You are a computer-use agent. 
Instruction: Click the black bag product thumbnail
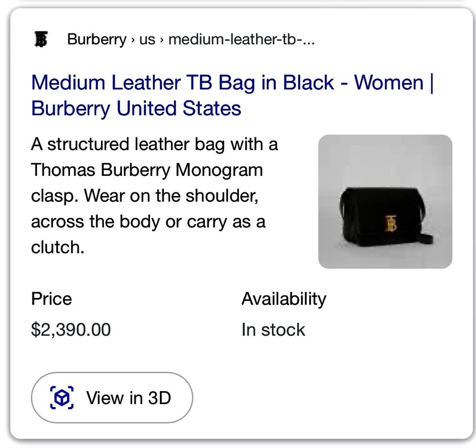(385, 202)
